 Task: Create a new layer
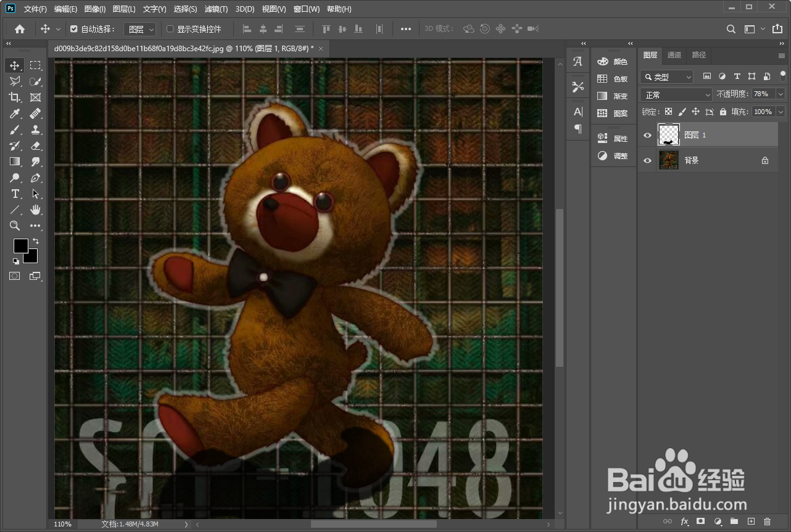click(x=751, y=522)
